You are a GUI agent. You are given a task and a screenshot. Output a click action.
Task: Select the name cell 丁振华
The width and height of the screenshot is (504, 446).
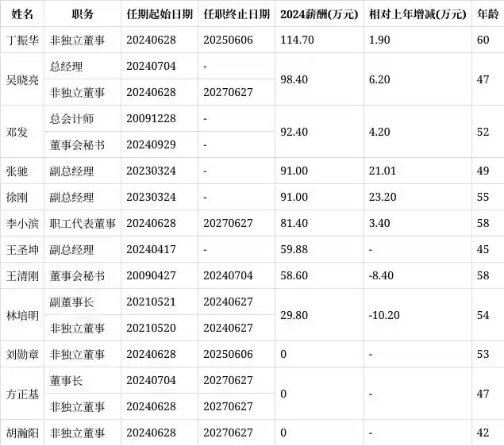pos(22,40)
